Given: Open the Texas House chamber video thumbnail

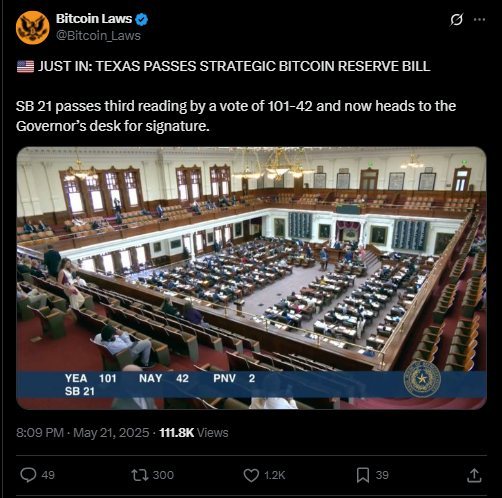Looking at the screenshot, I should pos(251,278).
